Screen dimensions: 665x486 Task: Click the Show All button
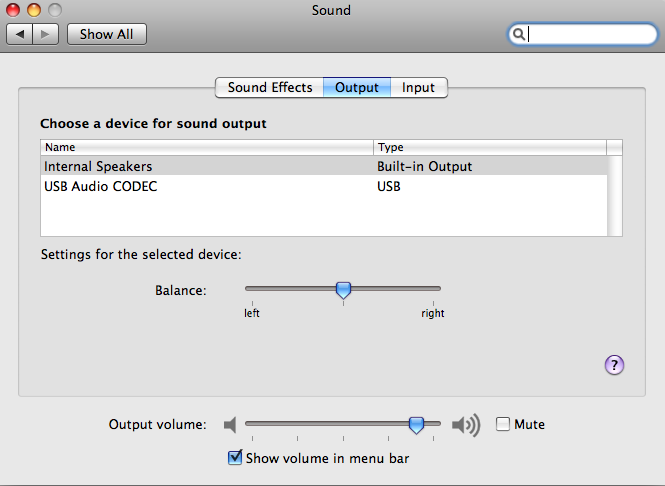(x=107, y=34)
